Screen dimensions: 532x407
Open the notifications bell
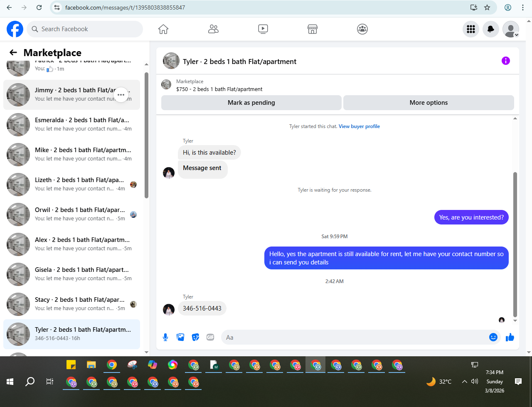point(491,29)
